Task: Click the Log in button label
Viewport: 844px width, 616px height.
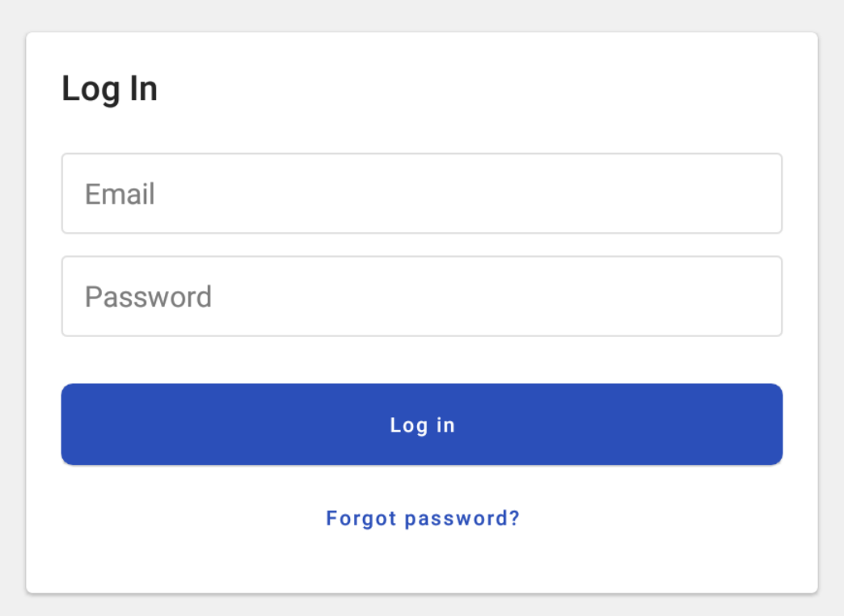Action: tap(422, 424)
